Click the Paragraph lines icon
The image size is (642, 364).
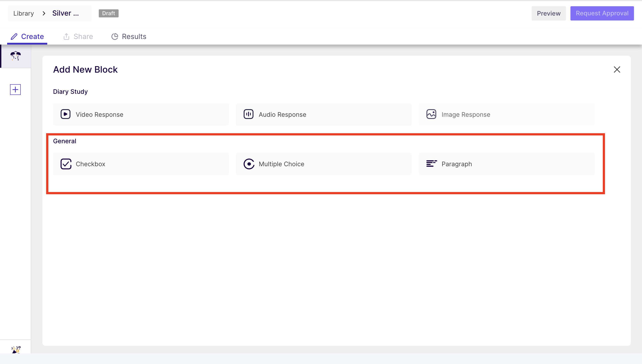(432, 164)
